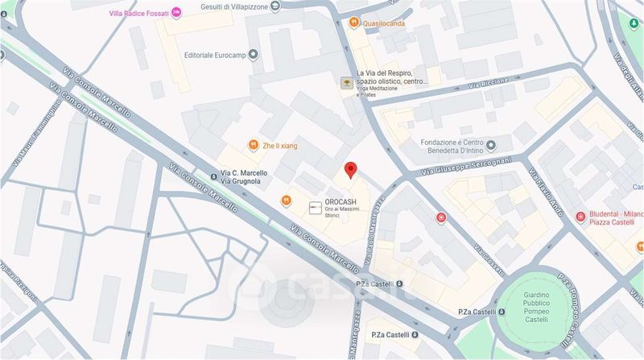644x360 pixels.
Task: Open the Quasilocanda place label
Action: pos(384,23)
